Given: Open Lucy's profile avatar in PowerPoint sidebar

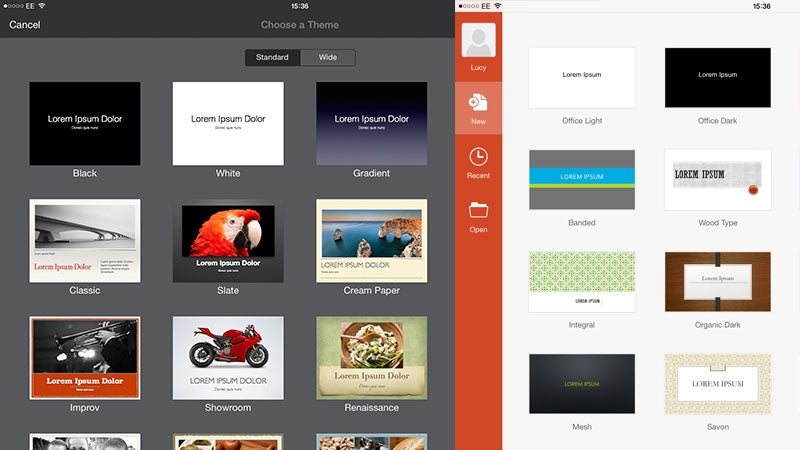Looking at the screenshot, I should (479, 40).
